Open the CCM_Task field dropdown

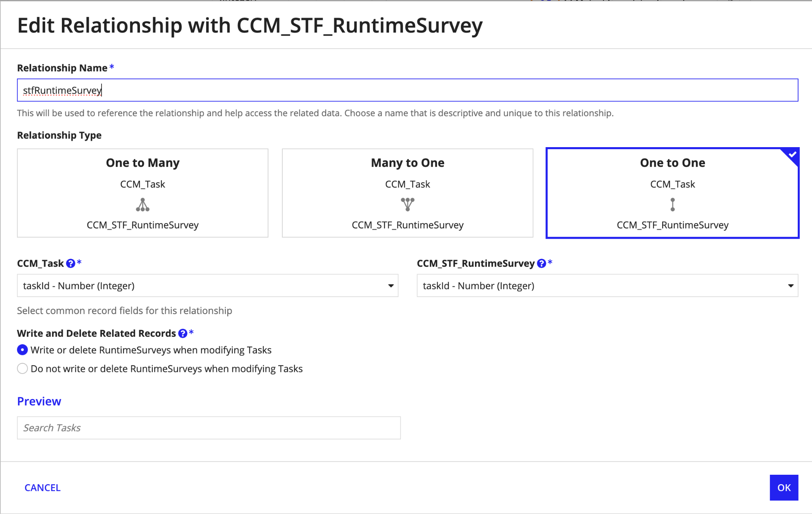[207, 286]
